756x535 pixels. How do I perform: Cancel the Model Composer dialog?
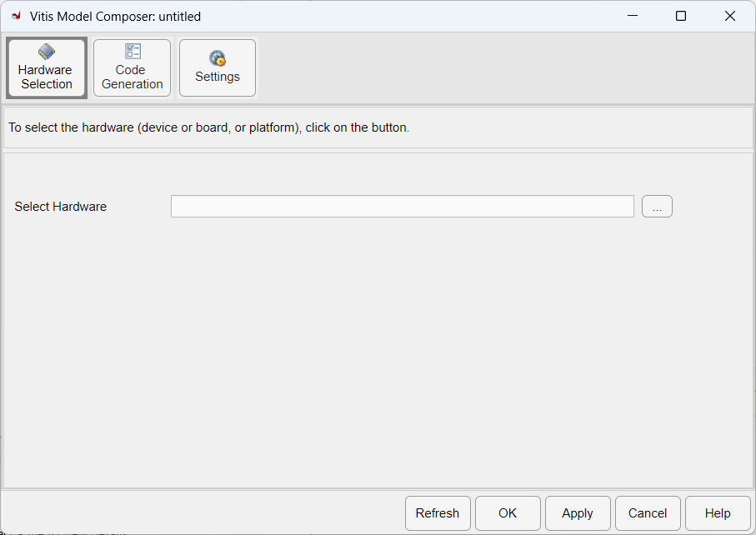648,513
